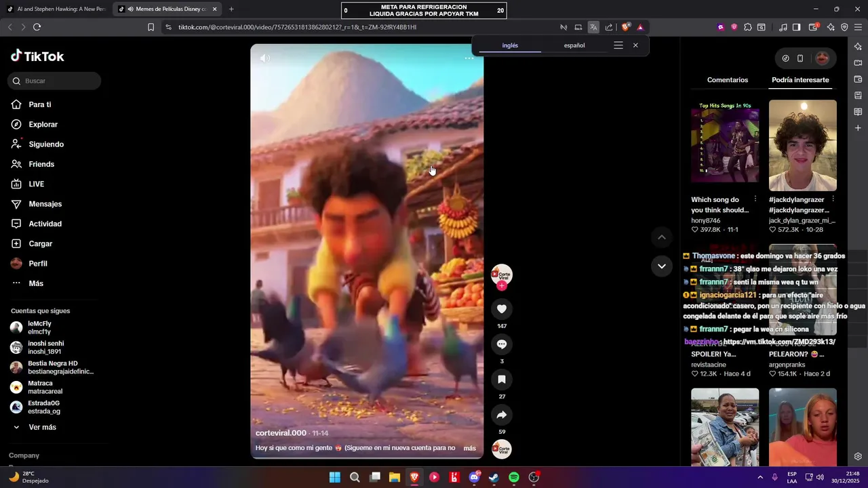Open the comments bubble showing 3
868x488 pixels.
[502, 344]
